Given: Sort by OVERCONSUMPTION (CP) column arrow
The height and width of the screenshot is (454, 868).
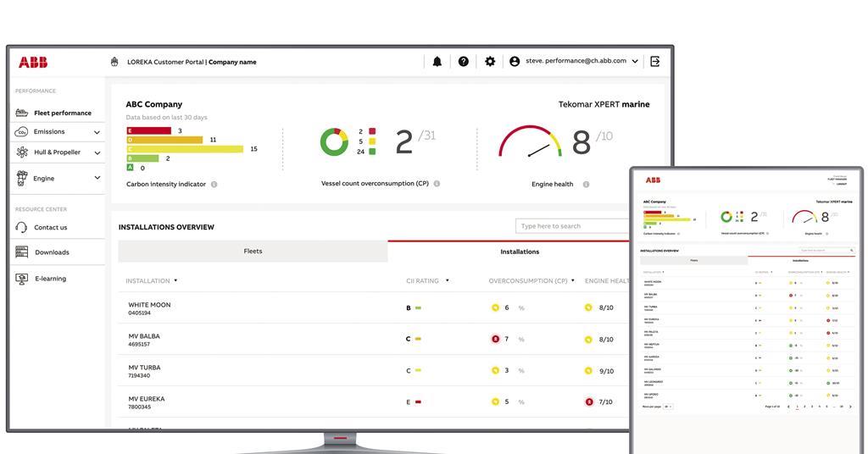Looking at the screenshot, I should pyautogui.click(x=573, y=280).
